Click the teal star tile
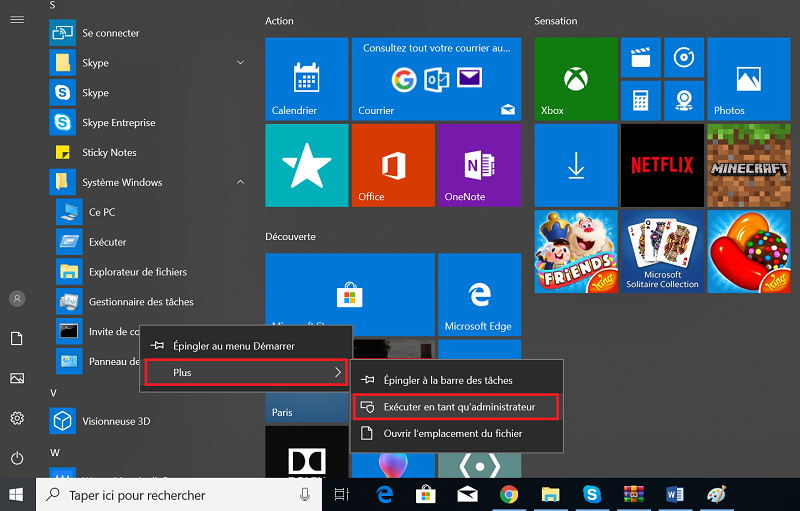Image resolution: width=800 pixels, height=511 pixels. click(x=307, y=165)
